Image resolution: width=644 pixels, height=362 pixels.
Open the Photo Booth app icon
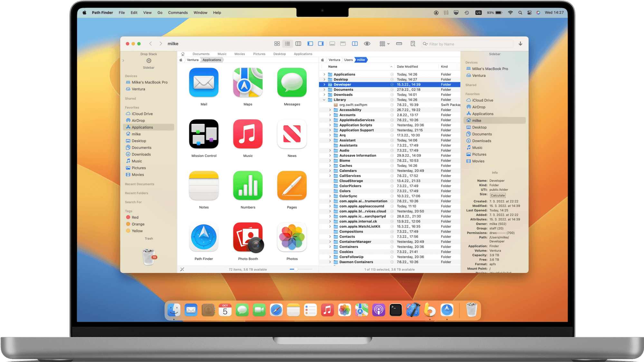point(248,237)
